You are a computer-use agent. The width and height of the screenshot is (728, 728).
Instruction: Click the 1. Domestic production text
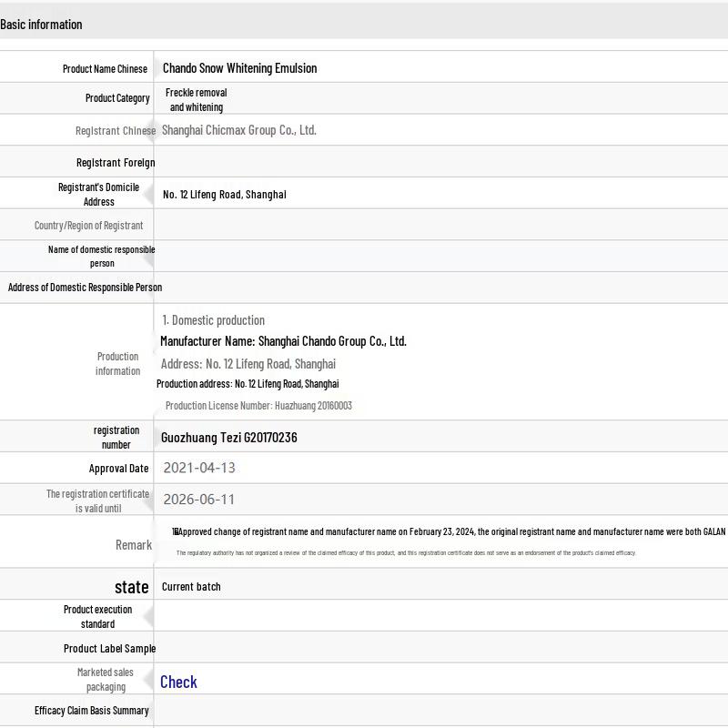point(213,320)
